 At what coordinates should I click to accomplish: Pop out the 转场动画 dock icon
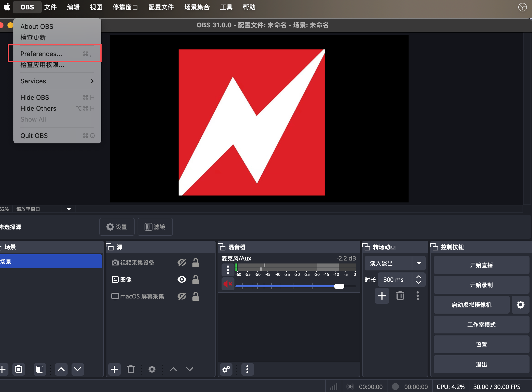pos(366,247)
